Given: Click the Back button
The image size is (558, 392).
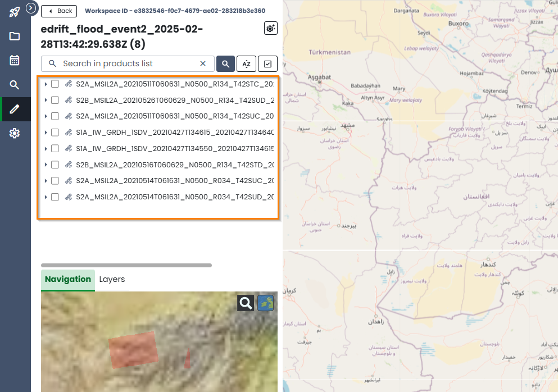Looking at the screenshot, I should (x=59, y=11).
